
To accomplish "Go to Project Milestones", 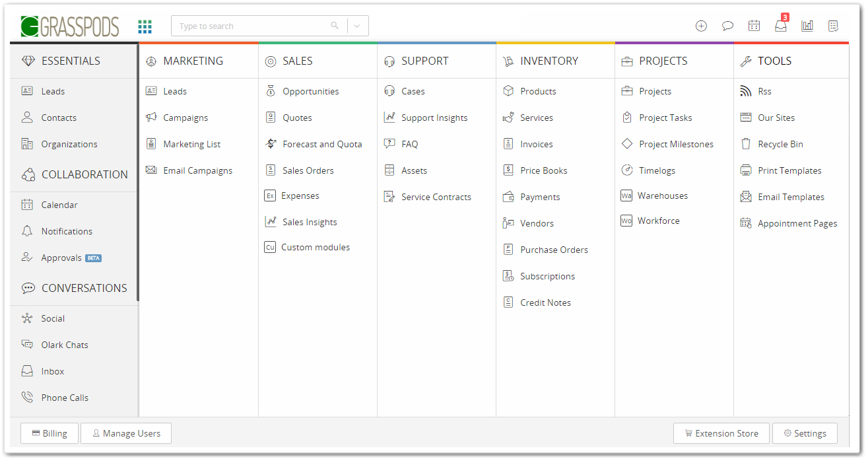I will (676, 144).
